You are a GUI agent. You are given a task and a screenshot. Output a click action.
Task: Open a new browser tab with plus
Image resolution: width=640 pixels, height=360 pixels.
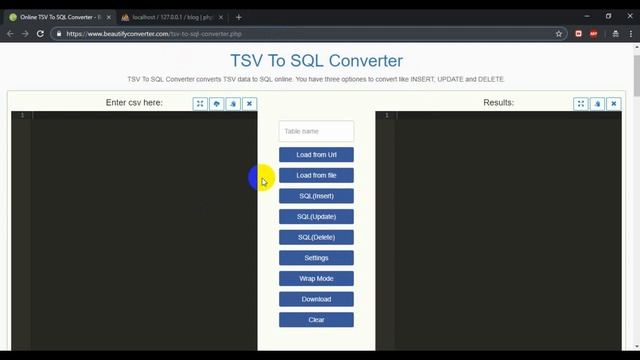tap(239, 17)
